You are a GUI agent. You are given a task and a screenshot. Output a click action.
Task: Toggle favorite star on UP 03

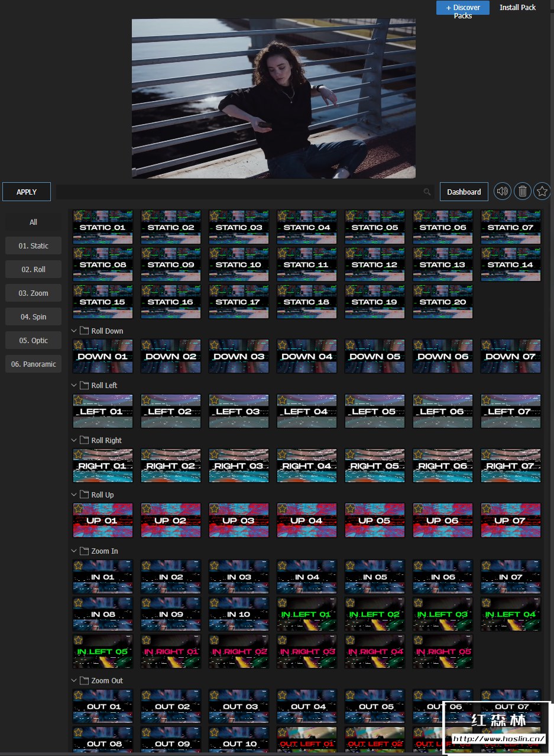click(214, 509)
